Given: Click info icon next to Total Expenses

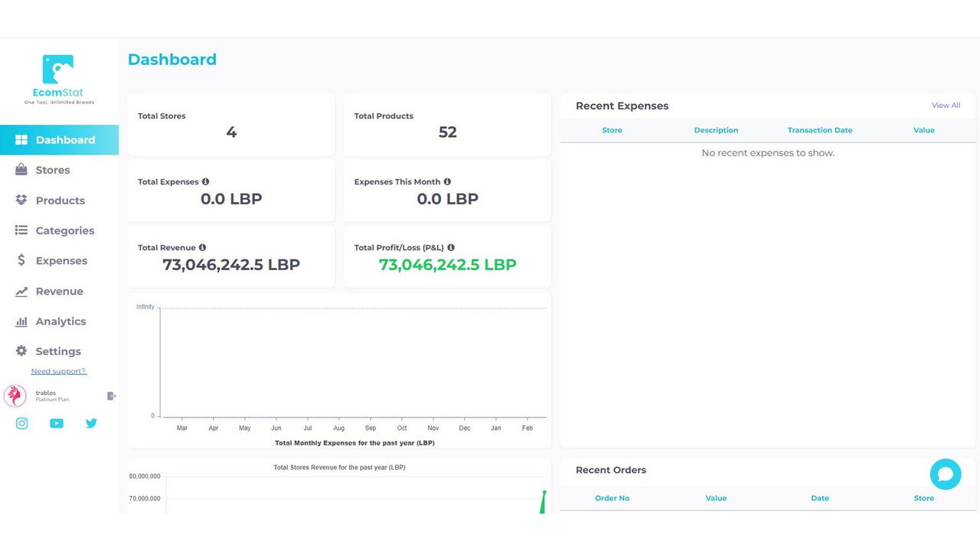Looking at the screenshot, I should pyautogui.click(x=205, y=182).
